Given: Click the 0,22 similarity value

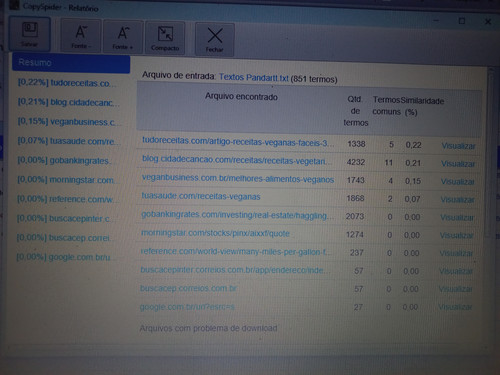Looking at the screenshot, I should [413, 145].
